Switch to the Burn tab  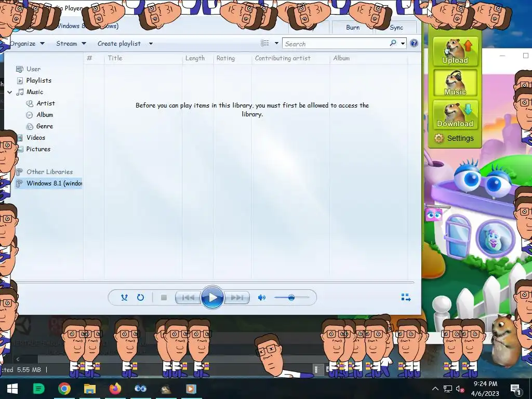pos(353,28)
